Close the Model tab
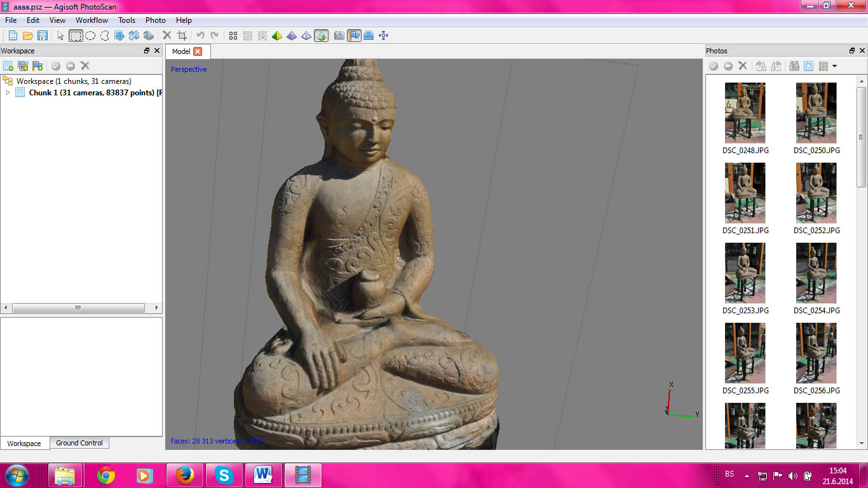Image resolution: width=868 pixels, height=488 pixels. click(x=198, y=51)
